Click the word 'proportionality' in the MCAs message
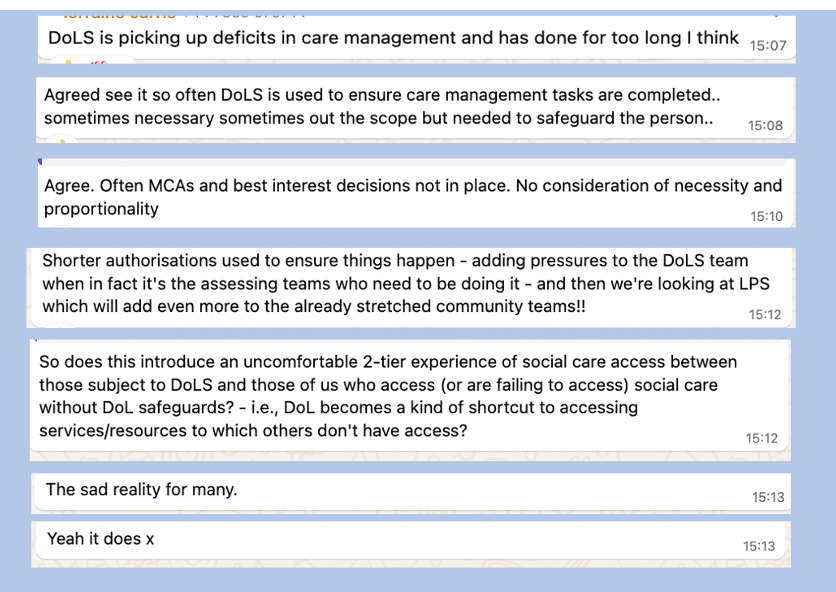The image size is (836, 592). 101,209
